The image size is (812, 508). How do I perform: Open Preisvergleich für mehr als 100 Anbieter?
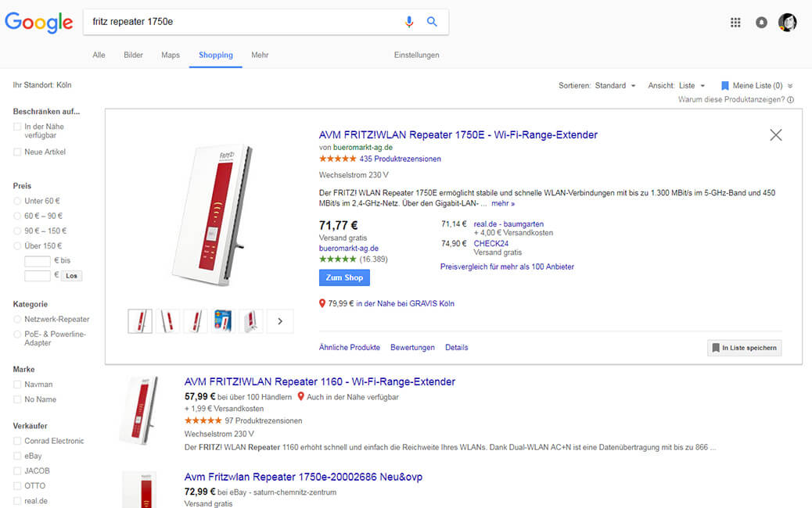507,267
